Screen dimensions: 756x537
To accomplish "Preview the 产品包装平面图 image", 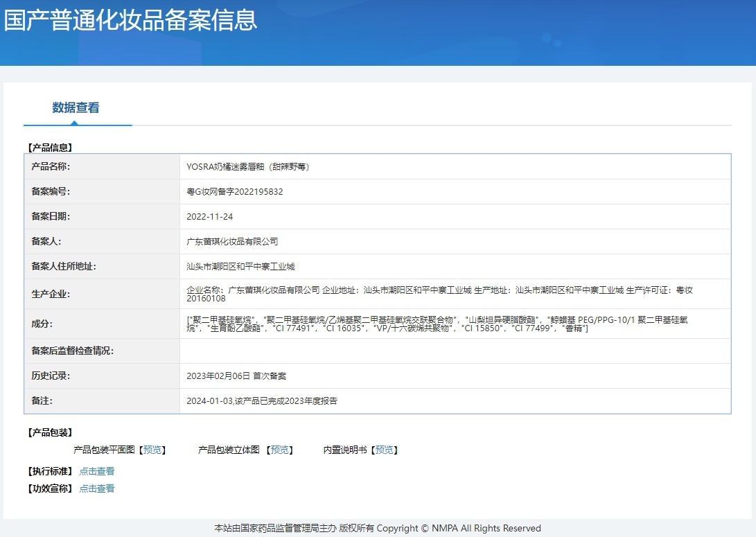I will [x=152, y=450].
